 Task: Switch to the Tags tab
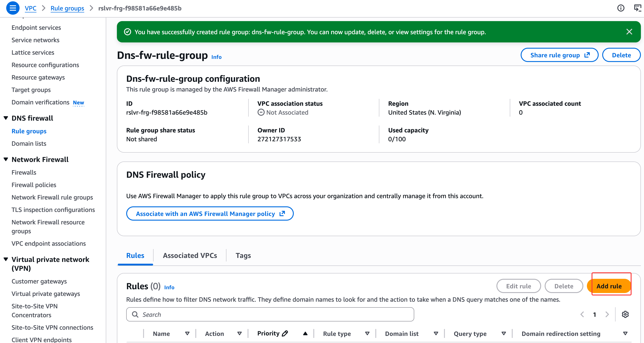tap(243, 255)
